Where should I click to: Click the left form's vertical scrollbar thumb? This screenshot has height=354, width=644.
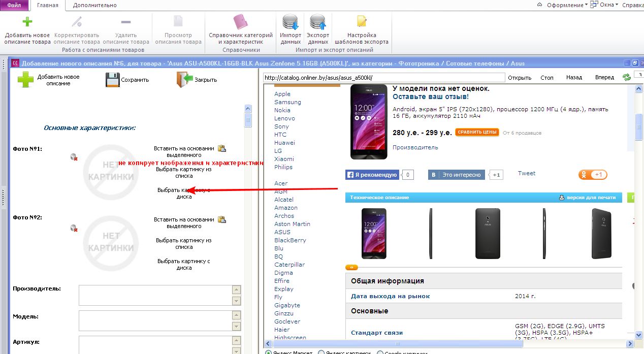pyautogui.click(x=248, y=120)
